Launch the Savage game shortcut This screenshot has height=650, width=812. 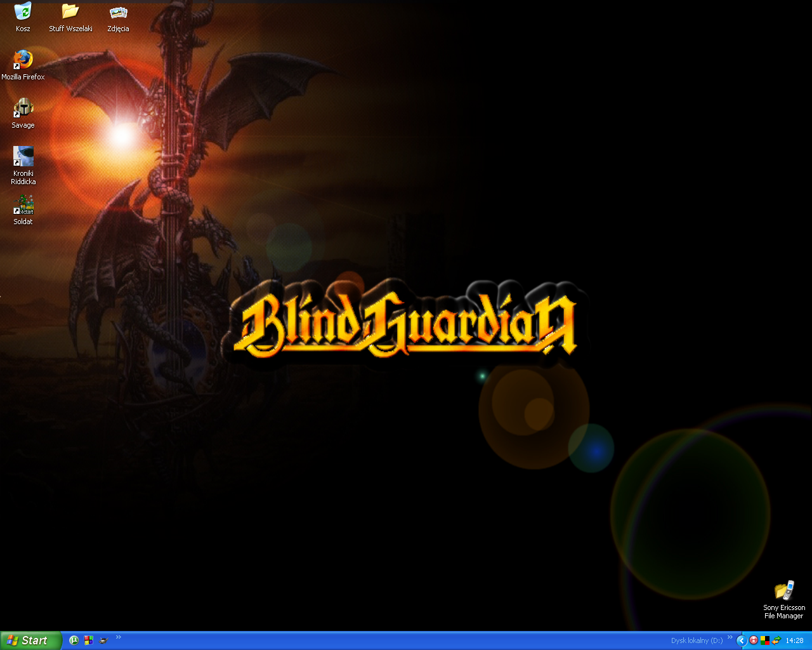pos(23,108)
